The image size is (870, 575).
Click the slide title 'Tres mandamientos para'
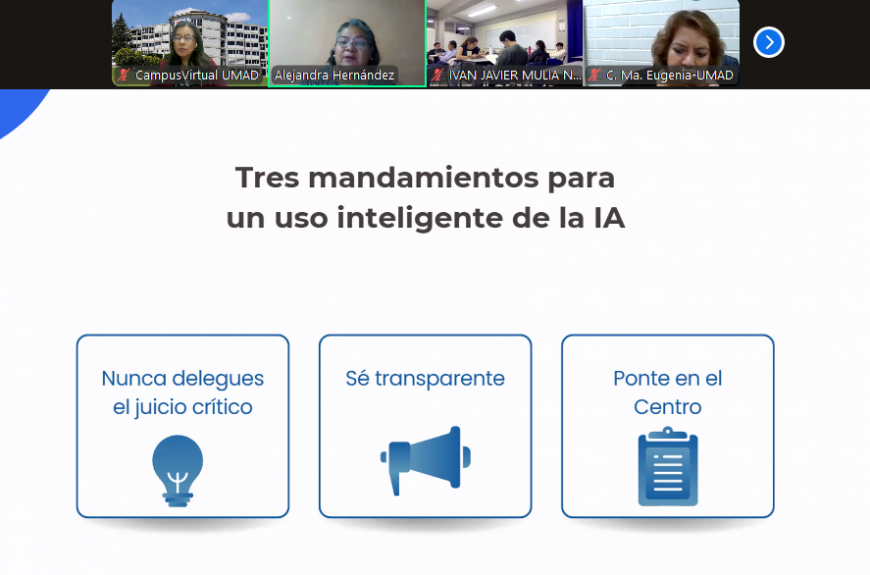[x=425, y=178]
